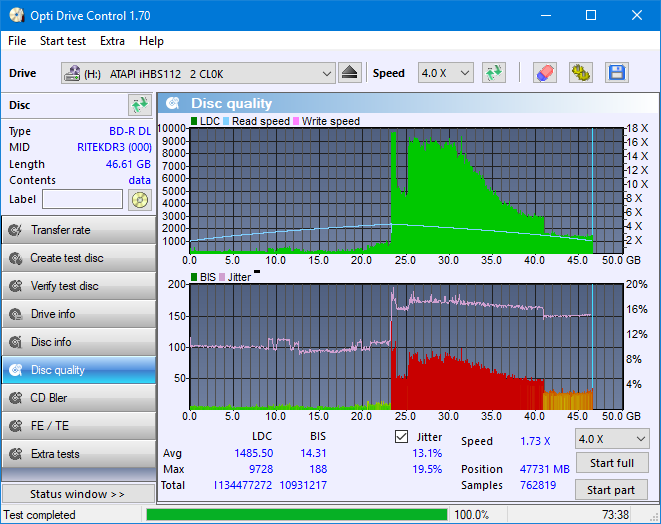Open the Help menu
Viewport: 661px width, 524px height.
point(151,41)
